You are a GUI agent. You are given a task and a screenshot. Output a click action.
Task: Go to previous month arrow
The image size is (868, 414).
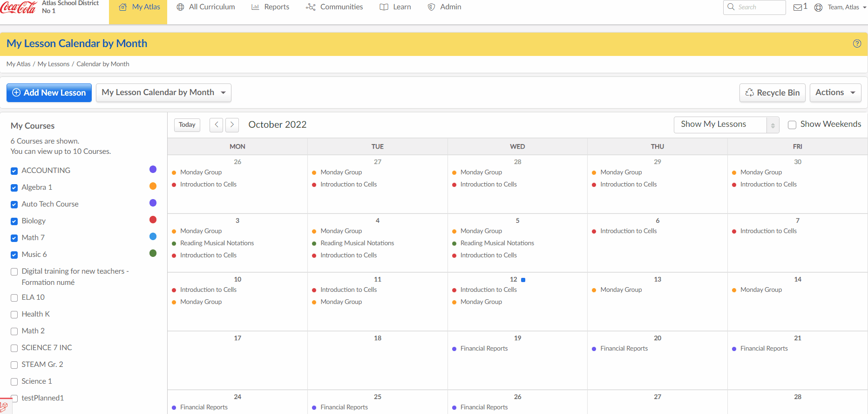pyautogui.click(x=216, y=125)
